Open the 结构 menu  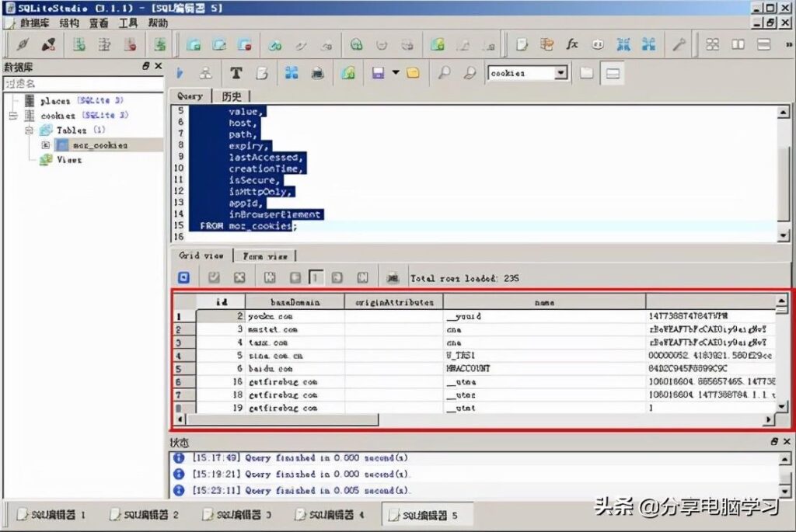click(x=69, y=23)
